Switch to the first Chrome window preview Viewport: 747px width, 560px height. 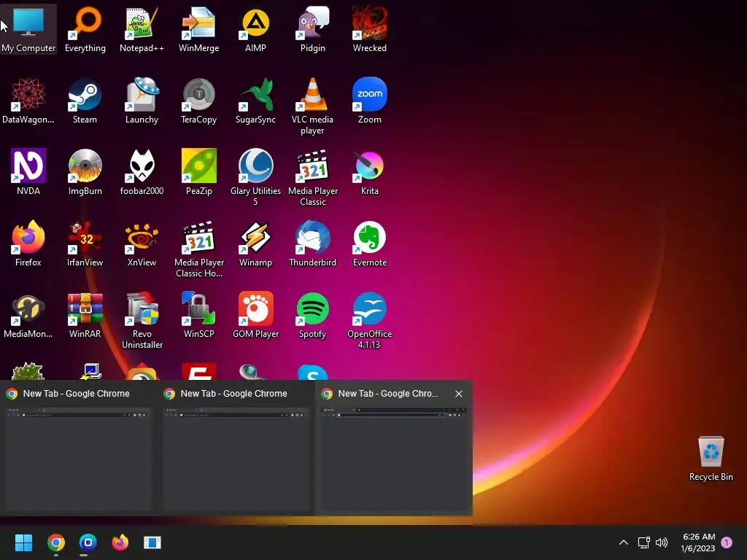(x=79, y=448)
